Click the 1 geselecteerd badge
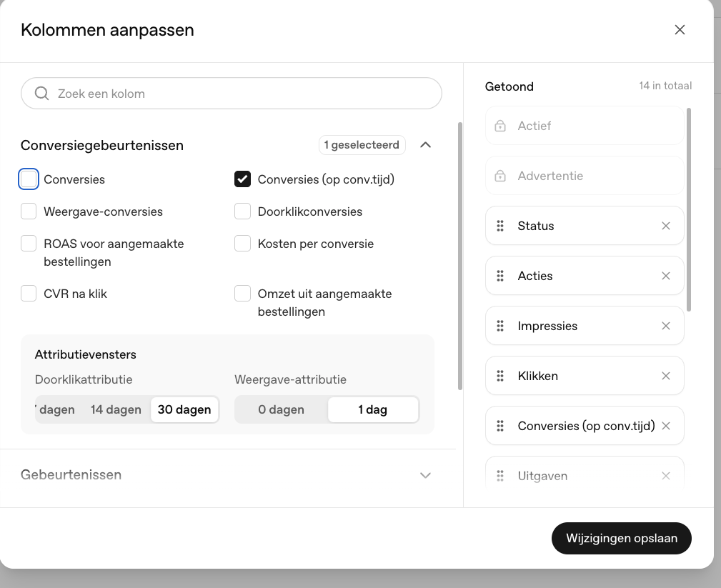 point(362,145)
